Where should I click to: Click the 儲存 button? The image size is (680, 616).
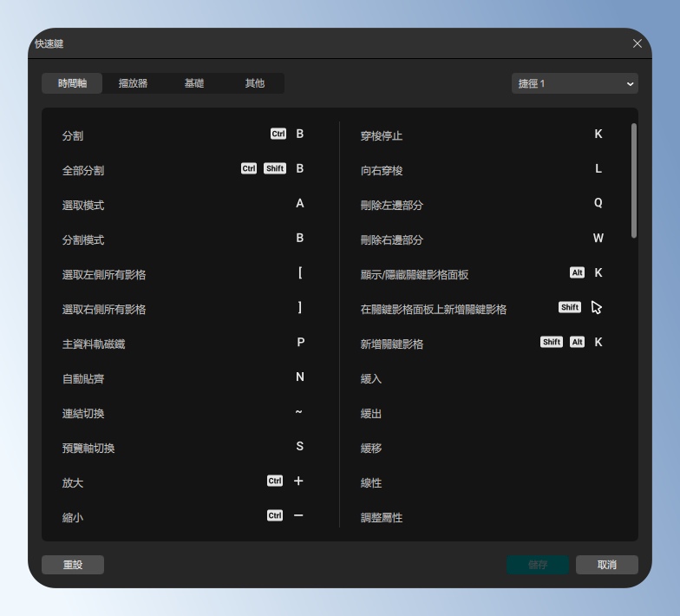[538, 565]
